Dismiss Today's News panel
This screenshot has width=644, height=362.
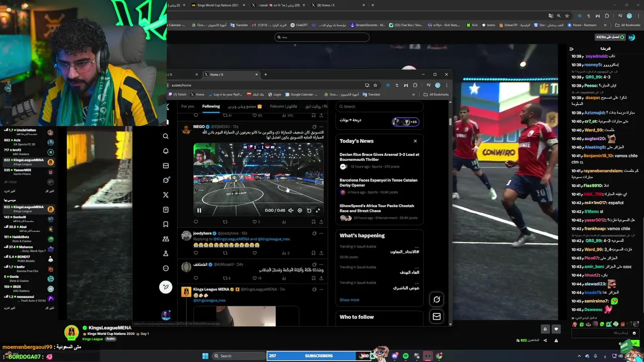pyautogui.click(x=415, y=141)
